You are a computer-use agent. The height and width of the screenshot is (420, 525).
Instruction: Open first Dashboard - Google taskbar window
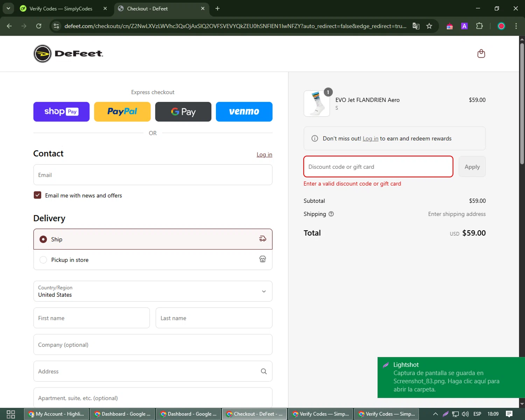[x=122, y=414]
